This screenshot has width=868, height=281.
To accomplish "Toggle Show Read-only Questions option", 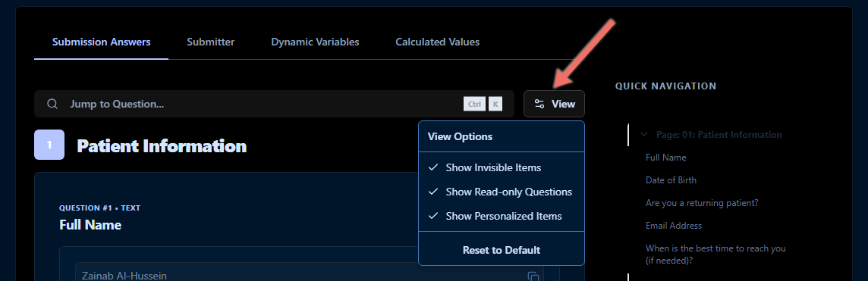I will click(501, 192).
